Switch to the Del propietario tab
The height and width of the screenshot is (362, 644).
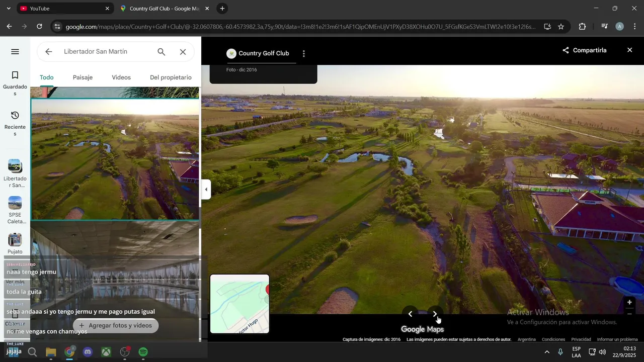pyautogui.click(x=171, y=77)
